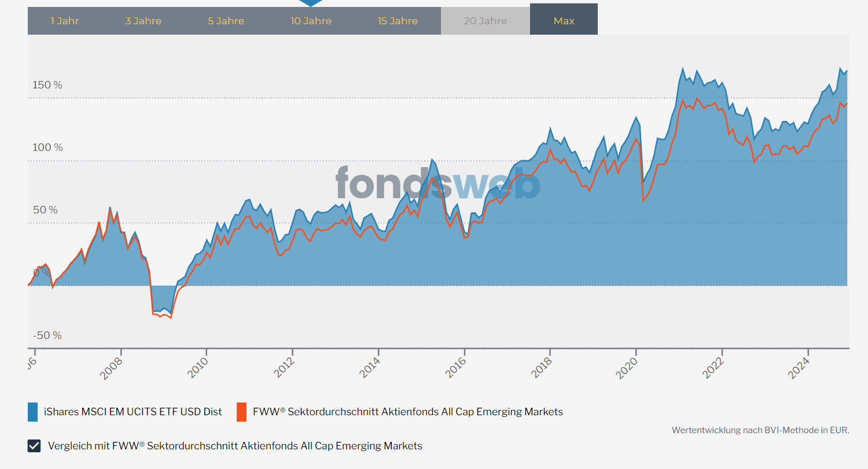Click the iShares MSCI EM UCITS ETF legend label
Image resolution: width=868 pixels, height=469 pixels.
133,412
